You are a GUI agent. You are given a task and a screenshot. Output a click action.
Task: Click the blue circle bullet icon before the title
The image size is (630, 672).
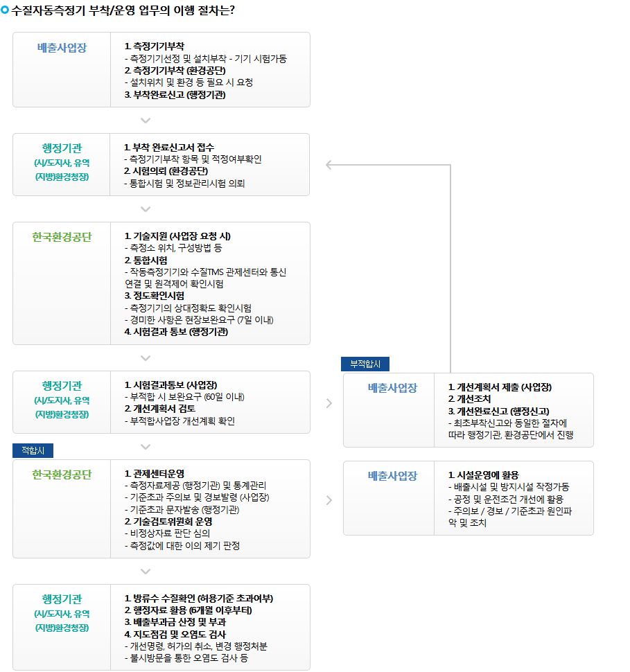click(5, 10)
